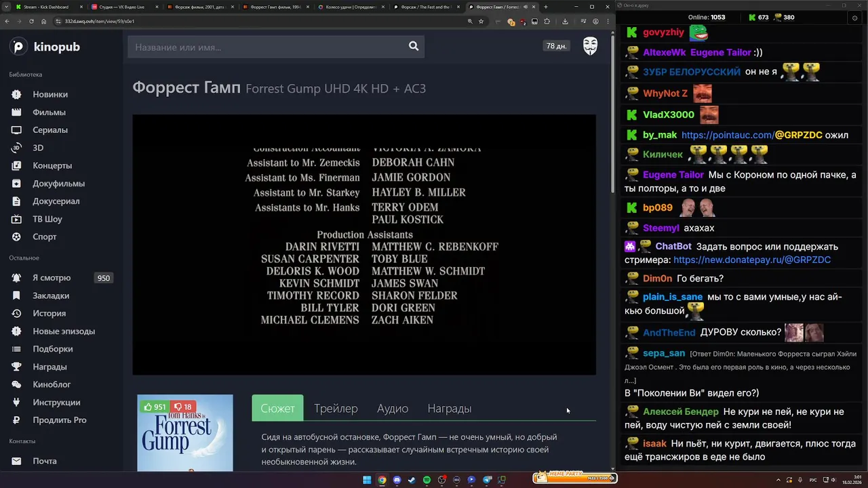Open new.donatepay.ru link in chat
The image size is (868, 488).
point(752,260)
